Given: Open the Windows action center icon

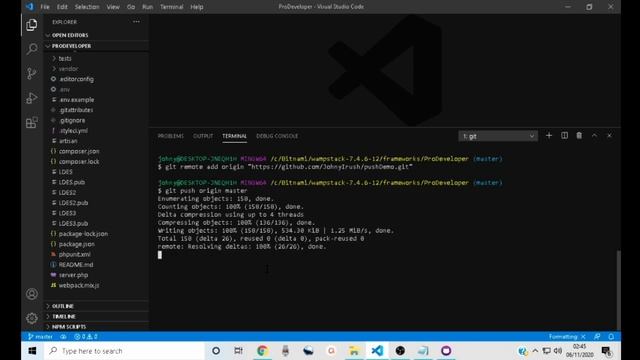Looking at the screenshot, I should pos(606,351).
